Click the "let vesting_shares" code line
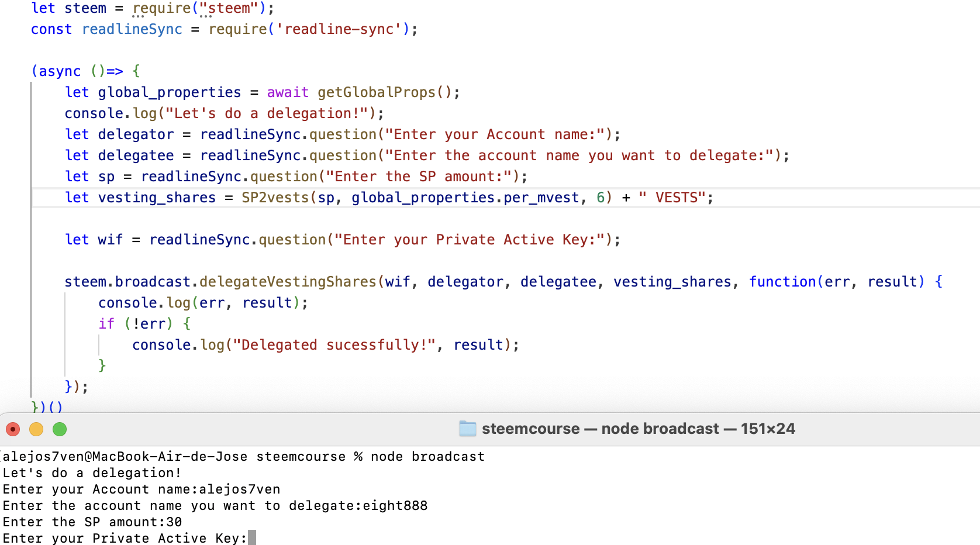Image resolution: width=980 pixels, height=545 pixels. coord(389,198)
